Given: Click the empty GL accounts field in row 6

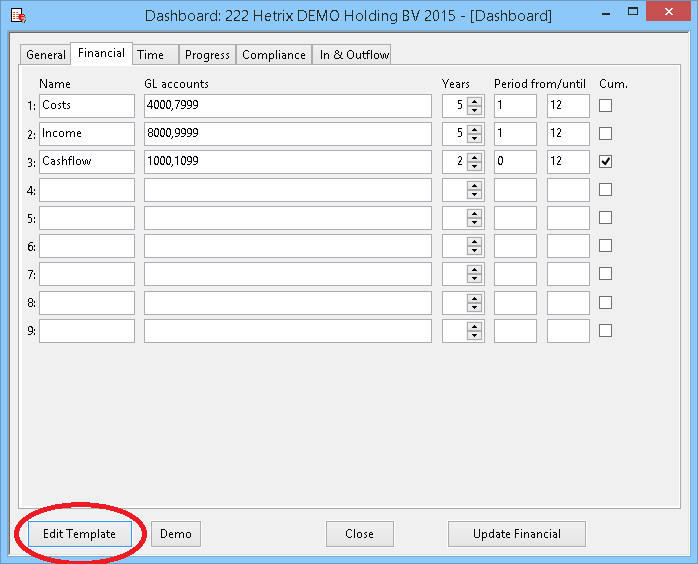Looking at the screenshot, I should 288,246.
